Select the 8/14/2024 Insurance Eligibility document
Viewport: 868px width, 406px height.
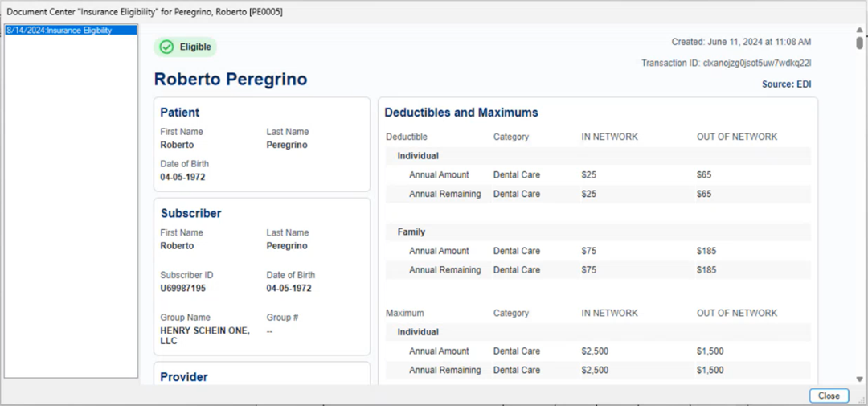click(x=59, y=31)
